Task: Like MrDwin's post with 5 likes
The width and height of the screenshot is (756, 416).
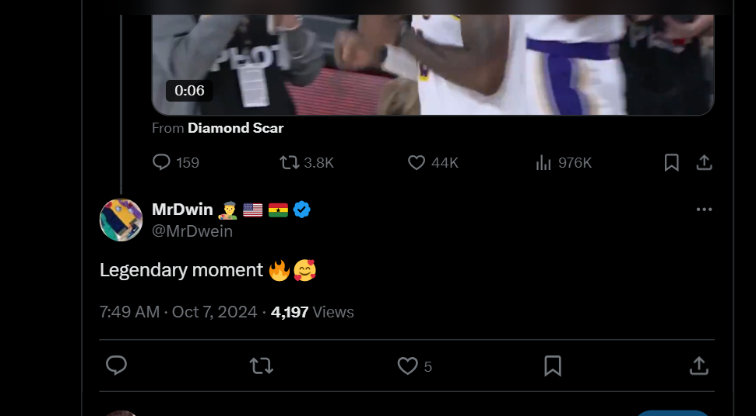Action: click(x=407, y=366)
